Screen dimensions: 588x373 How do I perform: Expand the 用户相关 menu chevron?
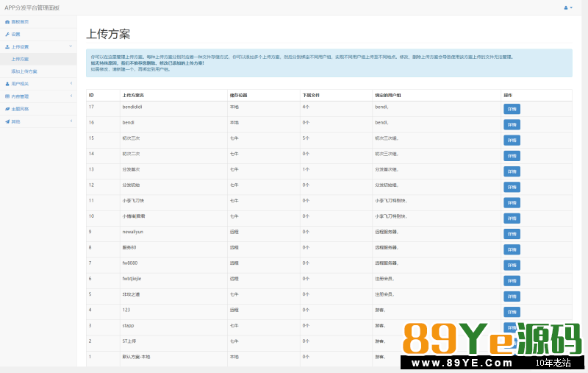click(x=71, y=83)
